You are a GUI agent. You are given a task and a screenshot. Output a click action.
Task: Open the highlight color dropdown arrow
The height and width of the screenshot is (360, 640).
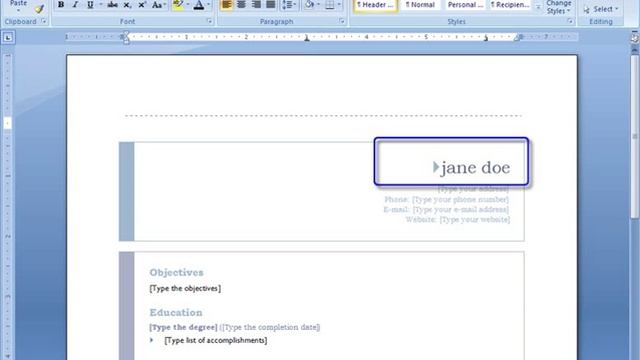[x=188, y=4]
